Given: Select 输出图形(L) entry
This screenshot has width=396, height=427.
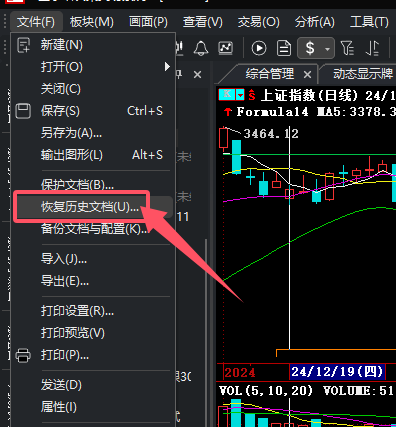Looking at the screenshot, I should (x=93, y=155).
